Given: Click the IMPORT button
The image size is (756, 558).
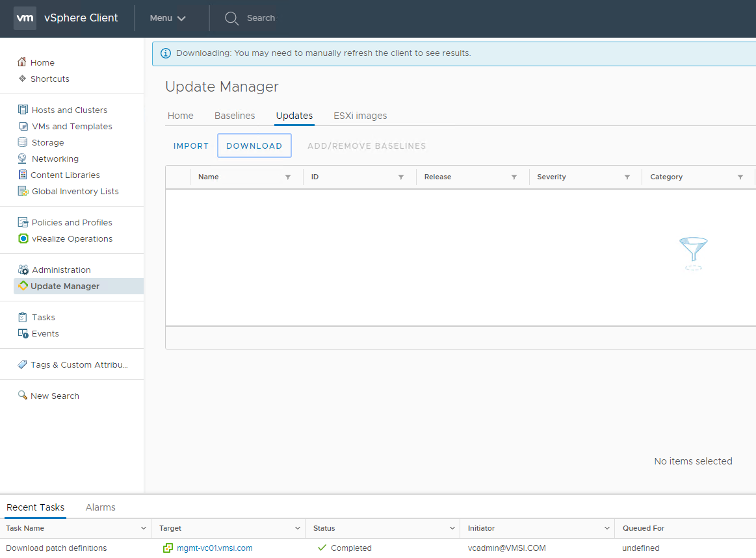Looking at the screenshot, I should [191, 146].
